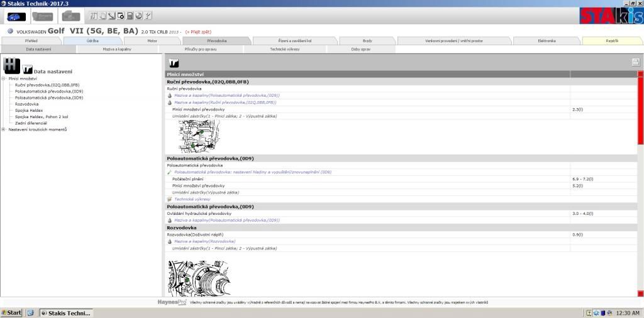
Task: Click the Přejít zpět link
Action: pyautogui.click(x=199, y=31)
